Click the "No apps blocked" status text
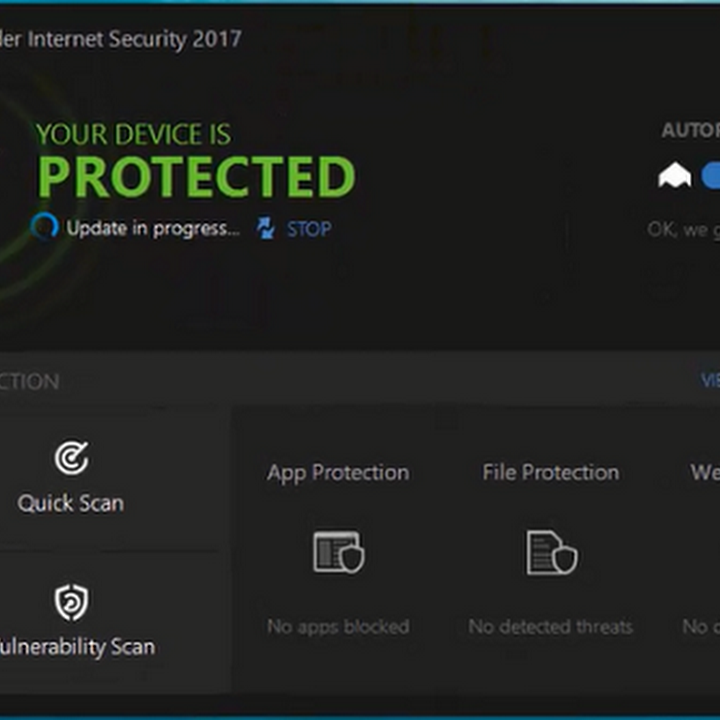This screenshot has width=720, height=720. pyautogui.click(x=338, y=627)
